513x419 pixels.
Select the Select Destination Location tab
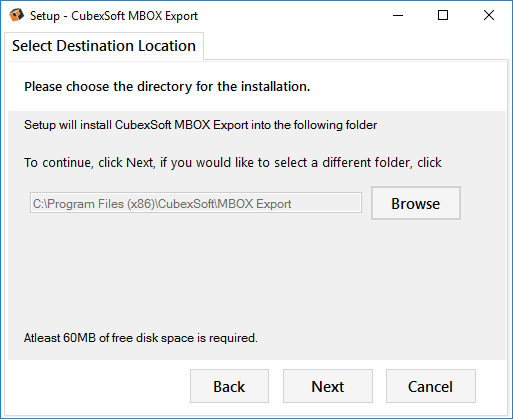tap(104, 46)
